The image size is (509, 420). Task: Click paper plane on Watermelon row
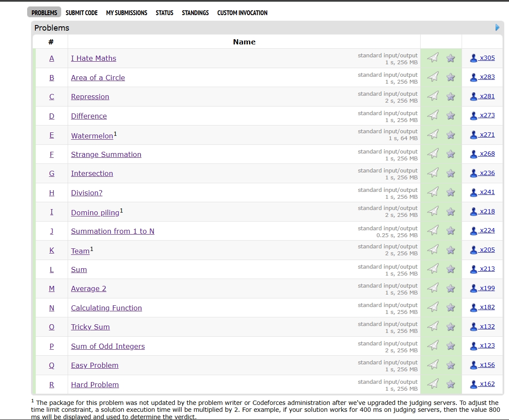433,135
